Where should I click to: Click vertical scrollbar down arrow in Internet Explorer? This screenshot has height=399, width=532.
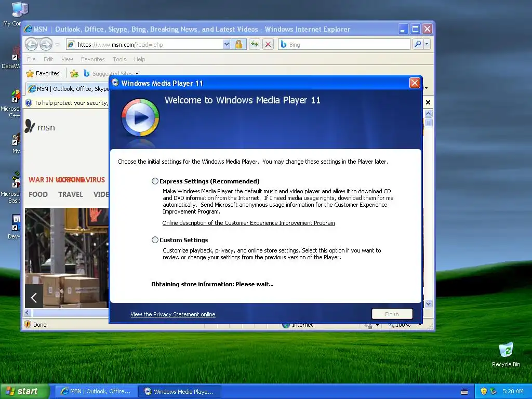(428, 303)
